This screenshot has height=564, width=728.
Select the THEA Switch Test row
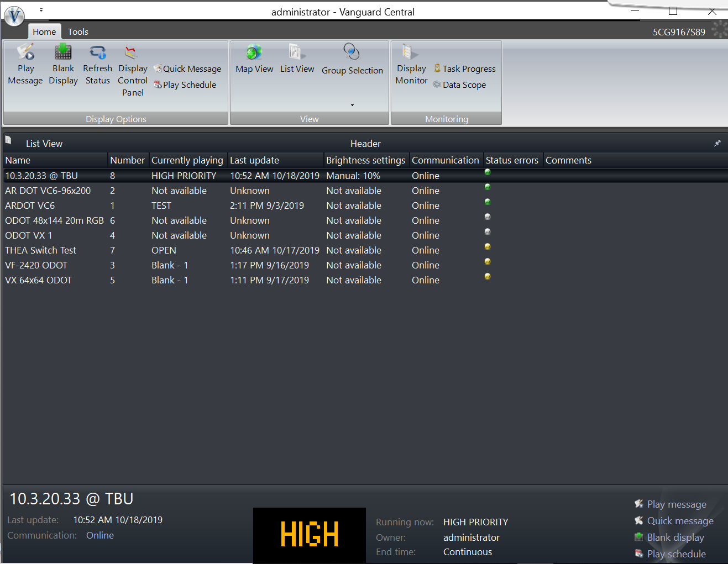(x=41, y=250)
